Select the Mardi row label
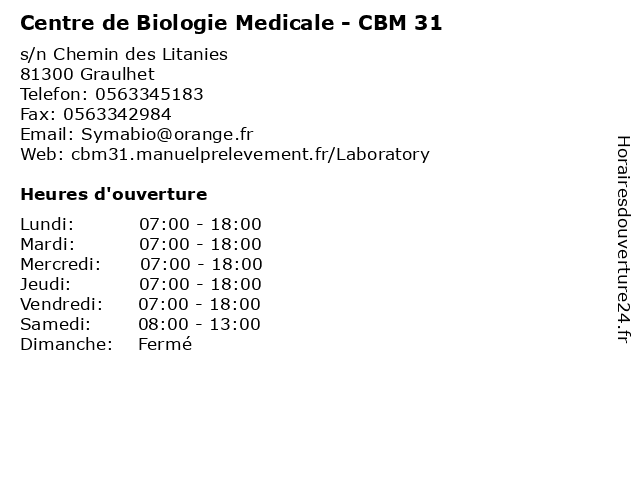This screenshot has width=640, height=480. [48, 244]
